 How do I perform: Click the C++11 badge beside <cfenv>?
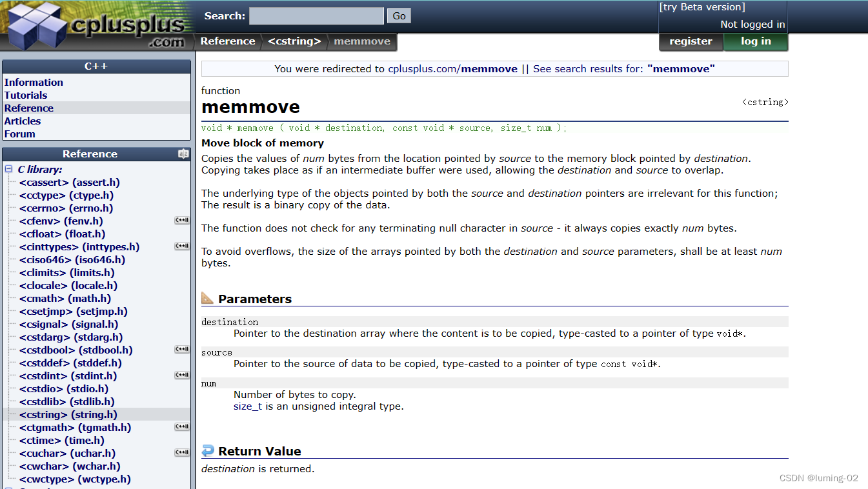pyautogui.click(x=181, y=219)
